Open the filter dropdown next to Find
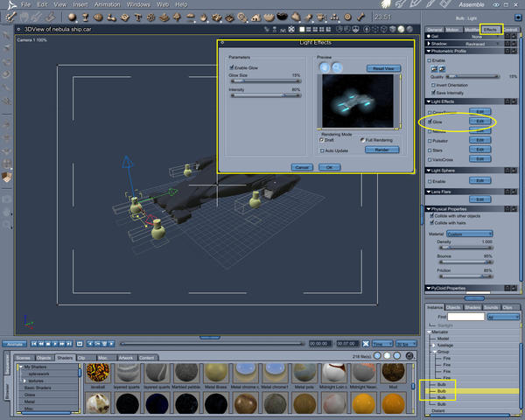 point(503,317)
